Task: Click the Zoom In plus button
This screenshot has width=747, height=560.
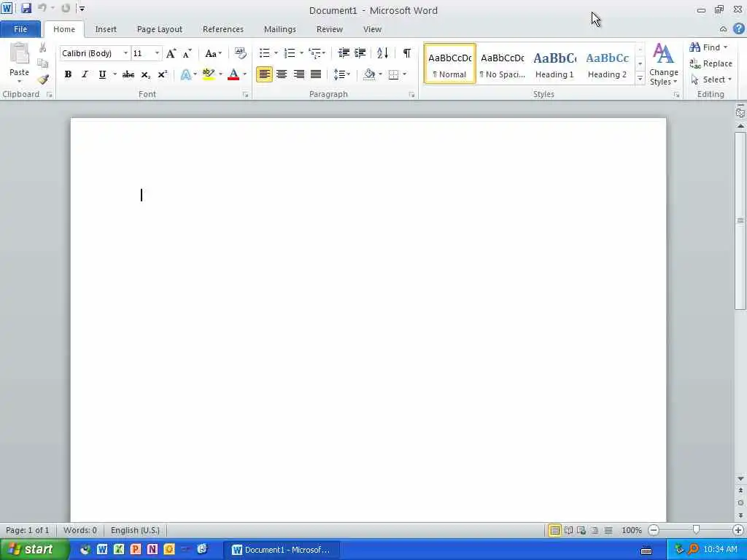Action: (x=738, y=530)
